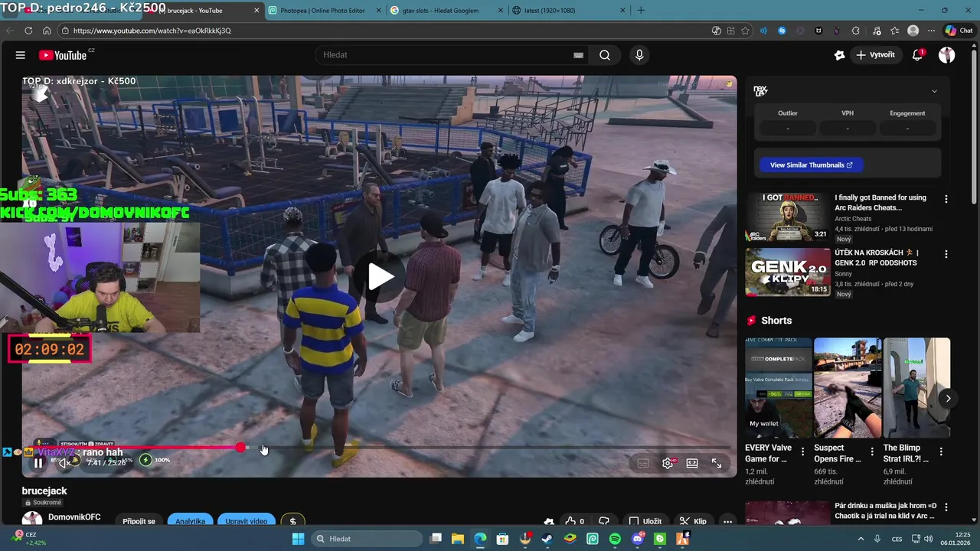Open a new browser tab

pyautogui.click(x=641, y=11)
